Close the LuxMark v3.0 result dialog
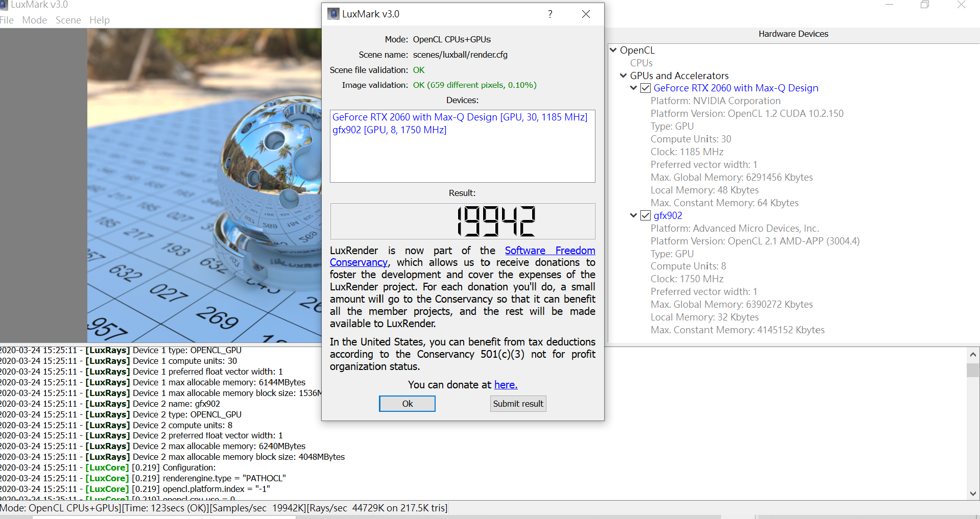Screen dimensions: 980x519 pyautogui.click(x=586, y=14)
